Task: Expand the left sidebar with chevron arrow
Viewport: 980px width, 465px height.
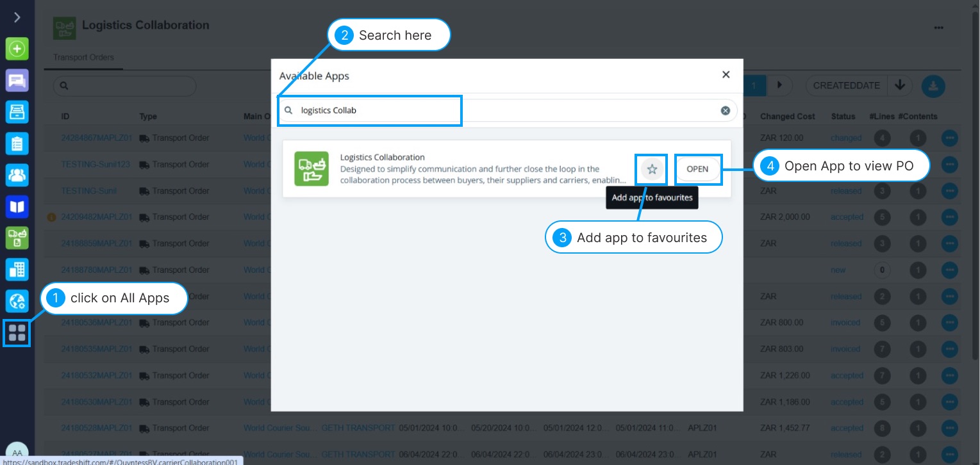Action: click(x=17, y=17)
